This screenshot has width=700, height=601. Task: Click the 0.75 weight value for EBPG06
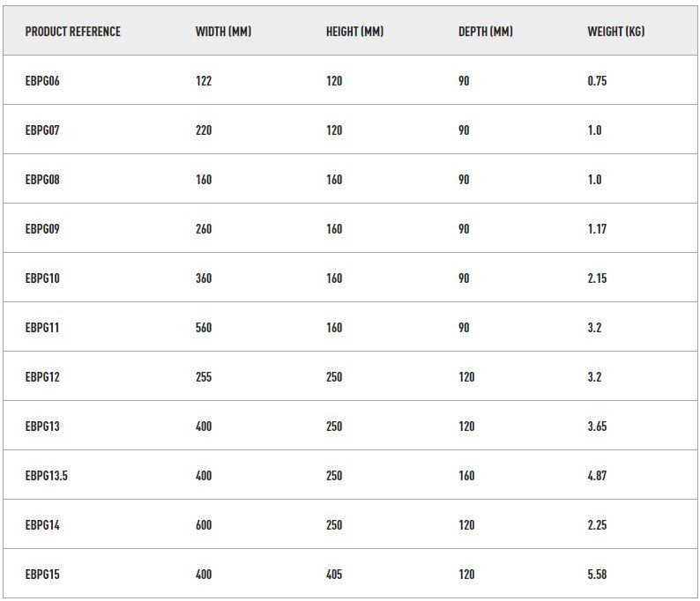click(x=597, y=81)
